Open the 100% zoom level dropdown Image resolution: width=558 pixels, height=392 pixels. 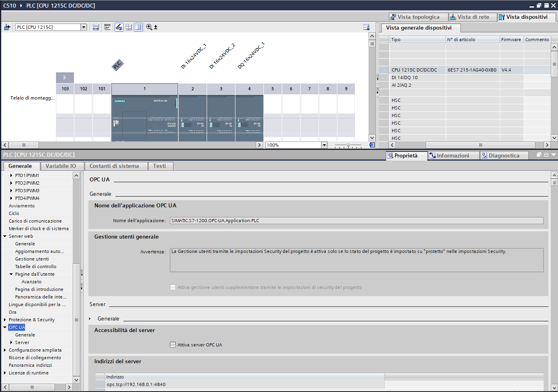pos(325,145)
